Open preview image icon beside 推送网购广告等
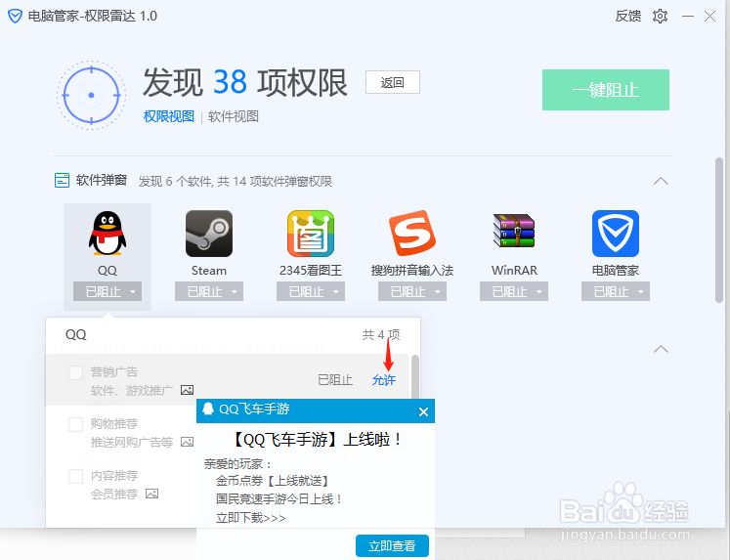The height and width of the screenshot is (560, 730). click(x=188, y=442)
